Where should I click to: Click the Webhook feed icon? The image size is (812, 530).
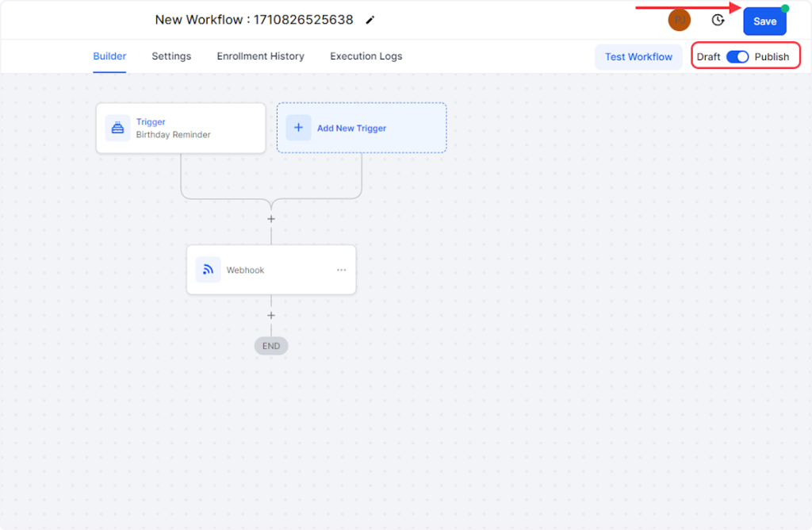tap(208, 270)
